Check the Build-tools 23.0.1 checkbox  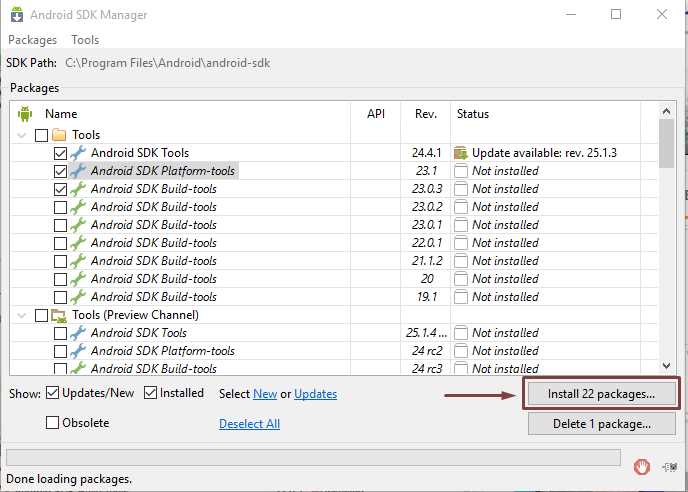60,225
